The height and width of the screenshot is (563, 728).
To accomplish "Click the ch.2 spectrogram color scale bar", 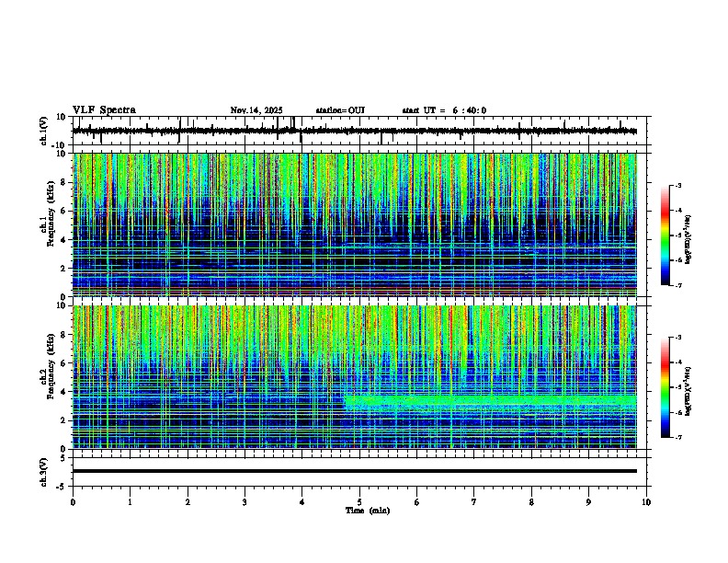I will pyautogui.click(x=665, y=387).
